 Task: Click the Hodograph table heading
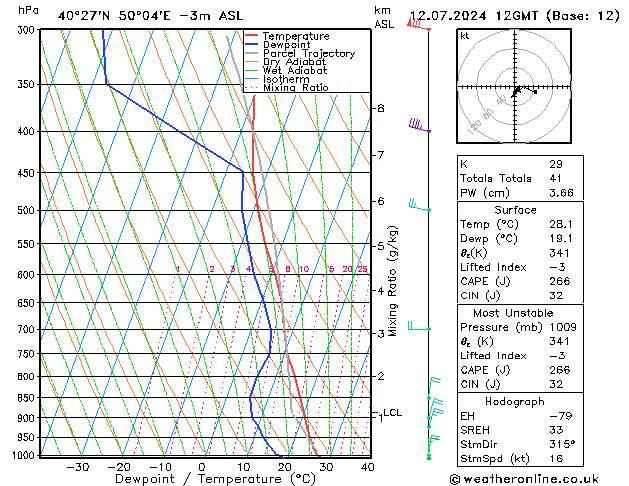(515, 401)
